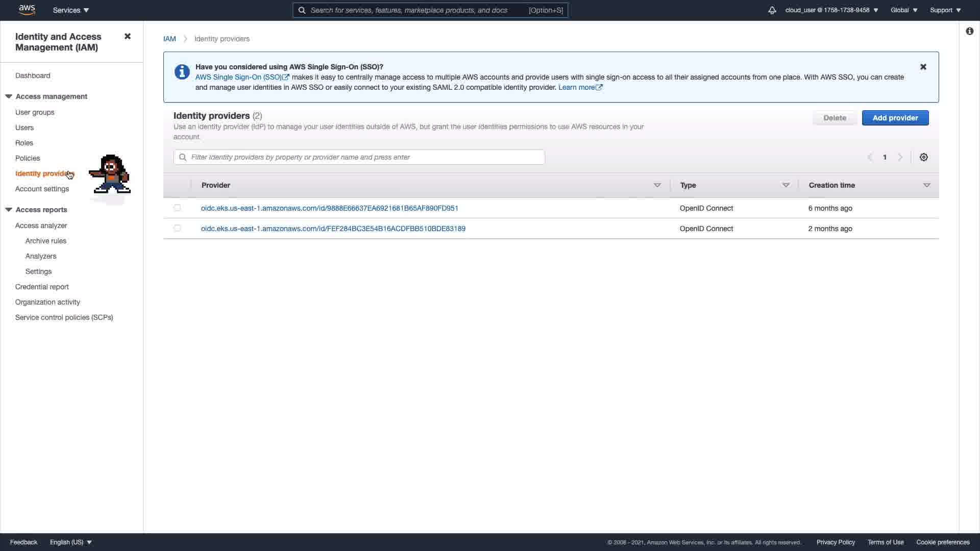The image size is (980, 551).
Task: Open the Roles page in sidebar
Action: (24, 143)
